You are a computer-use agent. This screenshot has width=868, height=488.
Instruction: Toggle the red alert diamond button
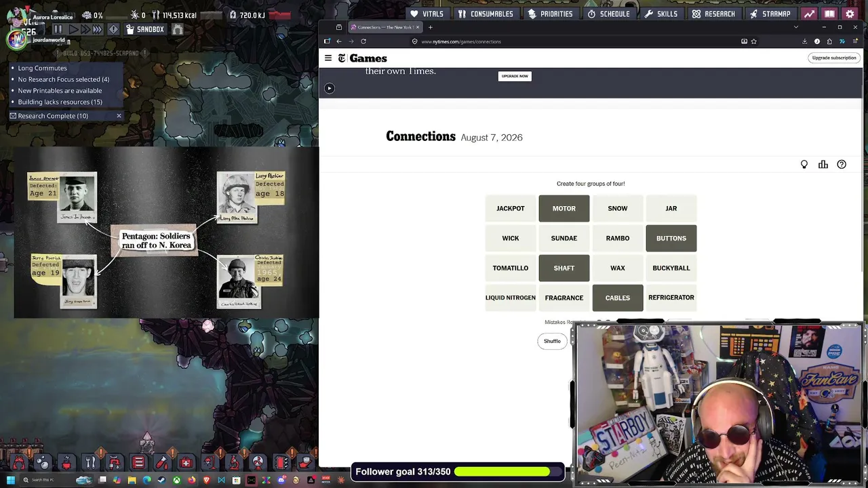[113, 29]
